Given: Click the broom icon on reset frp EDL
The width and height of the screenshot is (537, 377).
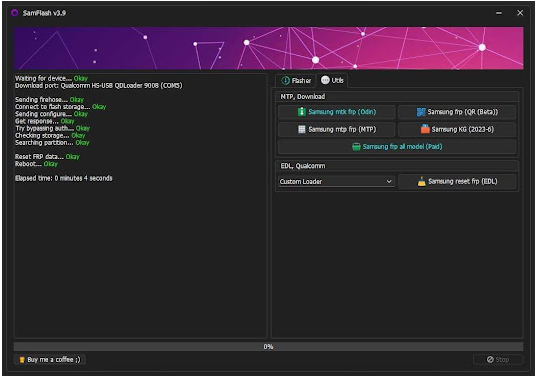Looking at the screenshot, I should (x=422, y=181).
